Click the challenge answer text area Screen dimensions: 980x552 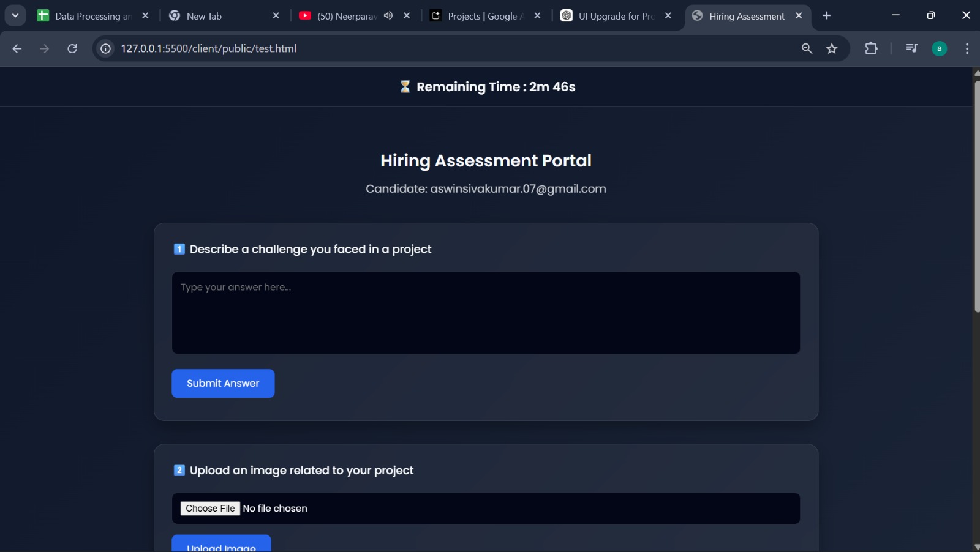(486, 313)
